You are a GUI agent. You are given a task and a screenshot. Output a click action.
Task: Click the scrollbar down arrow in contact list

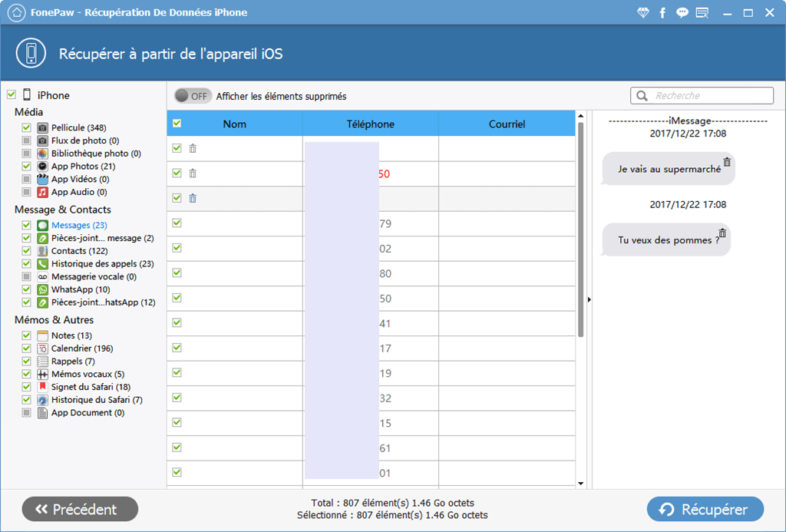[x=580, y=484]
